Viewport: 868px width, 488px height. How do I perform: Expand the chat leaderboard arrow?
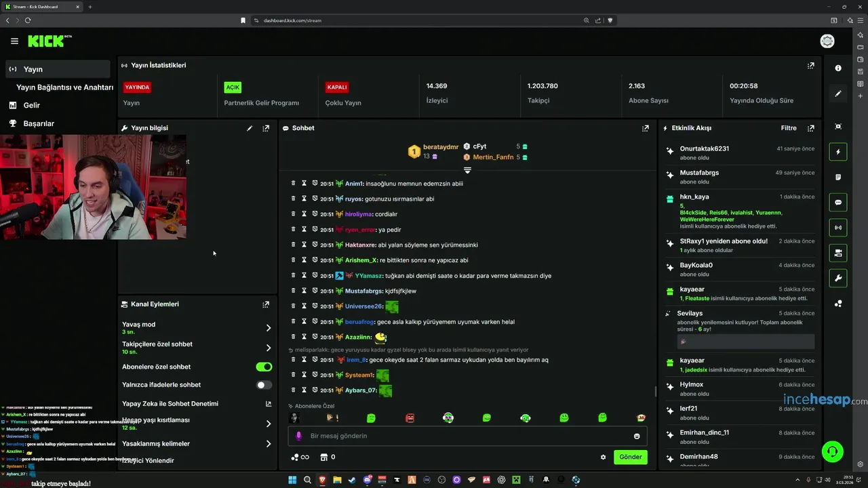point(467,170)
